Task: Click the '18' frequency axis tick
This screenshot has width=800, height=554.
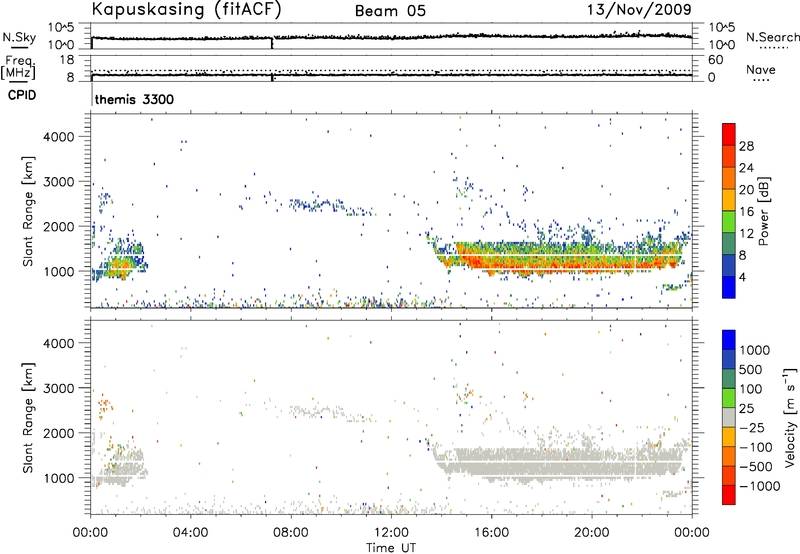Action: click(x=66, y=60)
